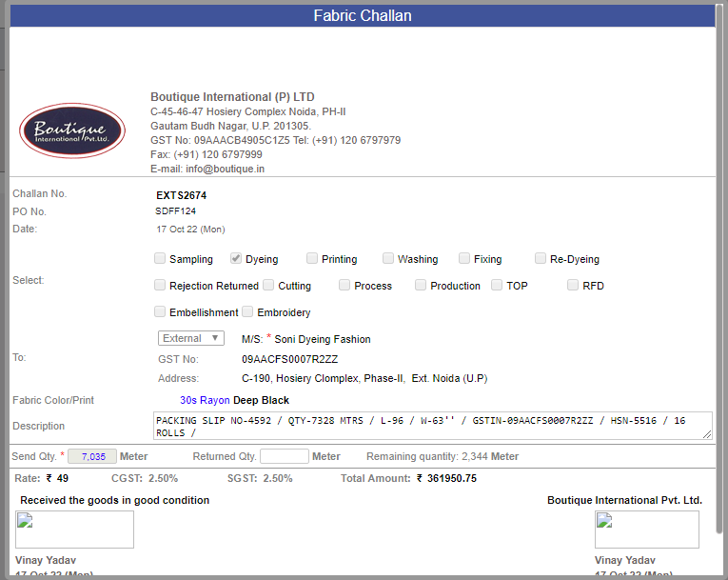Click the SGST: 2.50% text

click(x=260, y=478)
